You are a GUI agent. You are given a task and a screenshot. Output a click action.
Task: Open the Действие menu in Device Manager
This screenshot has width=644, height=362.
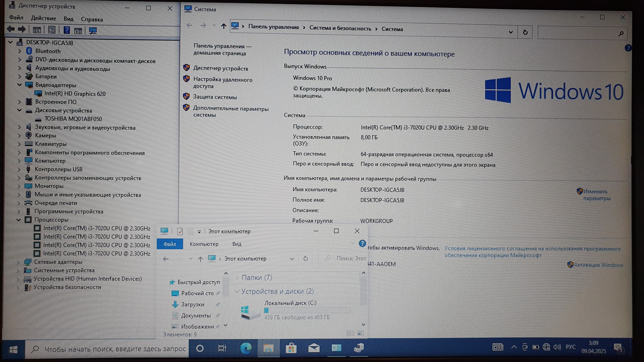coord(43,19)
